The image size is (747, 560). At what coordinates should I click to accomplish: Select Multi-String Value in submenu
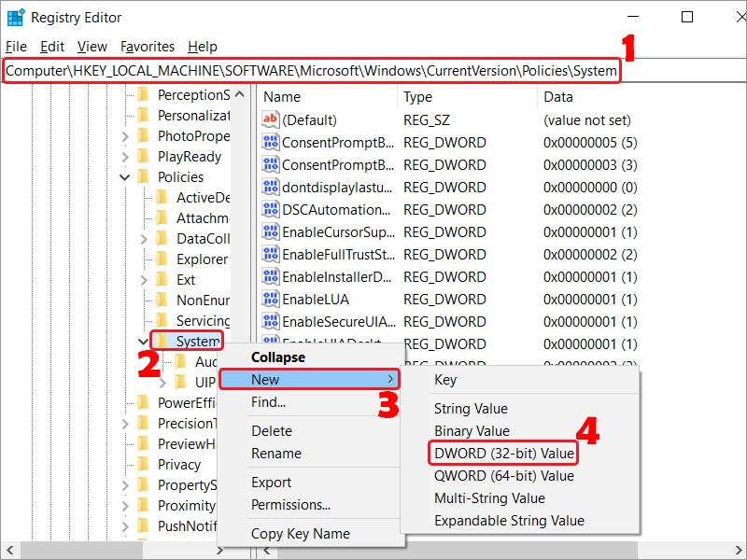520,497
